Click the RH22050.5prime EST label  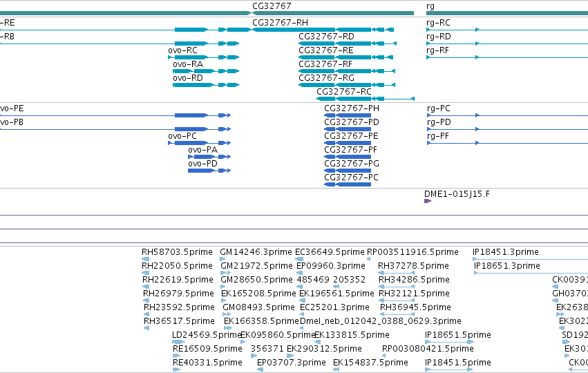[177, 266]
